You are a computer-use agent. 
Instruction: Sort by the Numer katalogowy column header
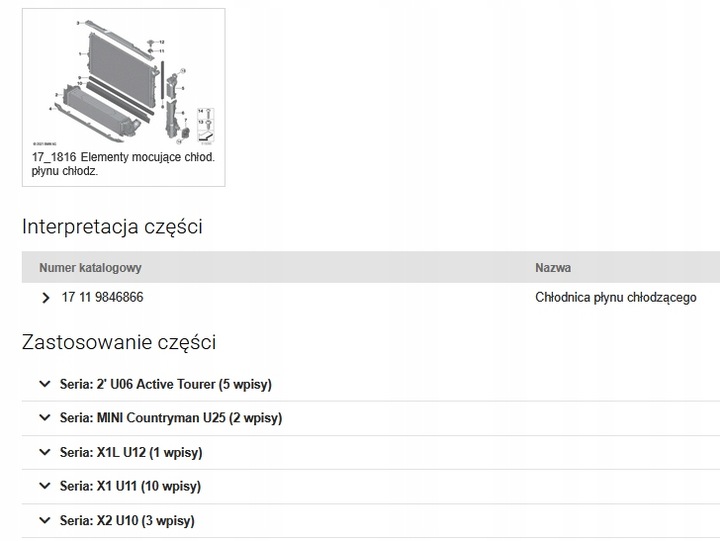pyautogui.click(x=90, y=268)
